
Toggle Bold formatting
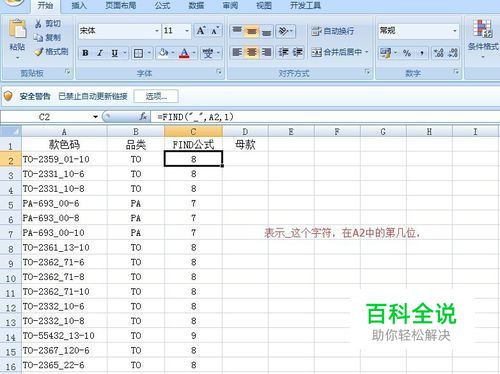(85, 53)
